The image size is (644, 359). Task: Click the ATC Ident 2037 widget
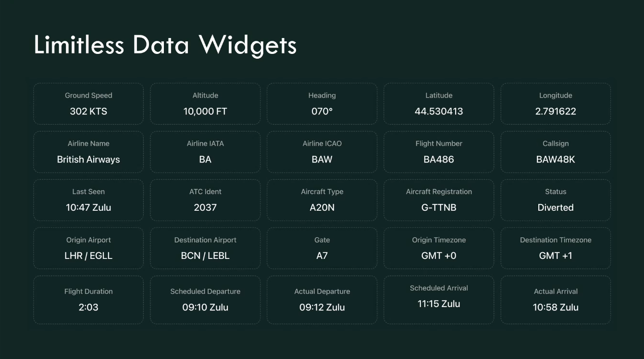[205, 200]
